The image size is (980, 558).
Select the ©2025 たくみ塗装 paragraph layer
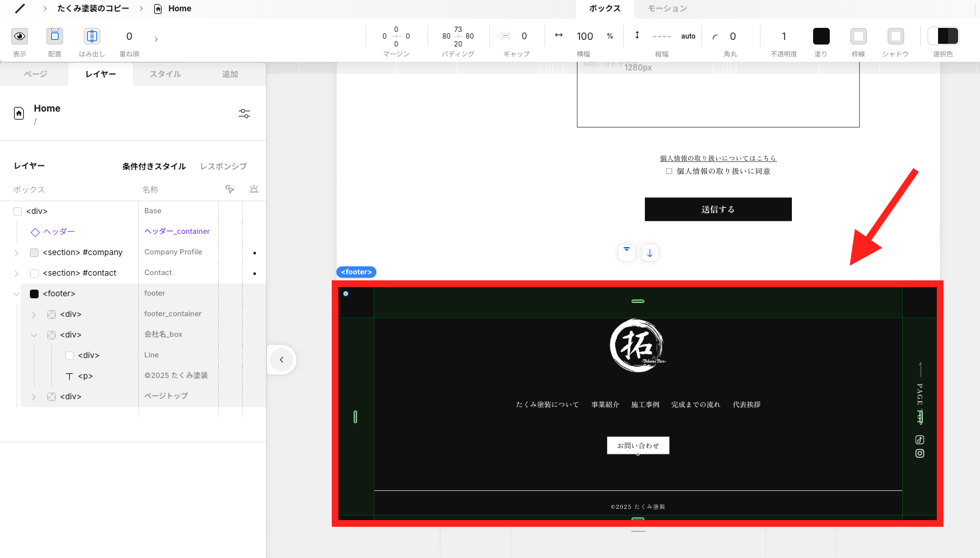[85, 376]
